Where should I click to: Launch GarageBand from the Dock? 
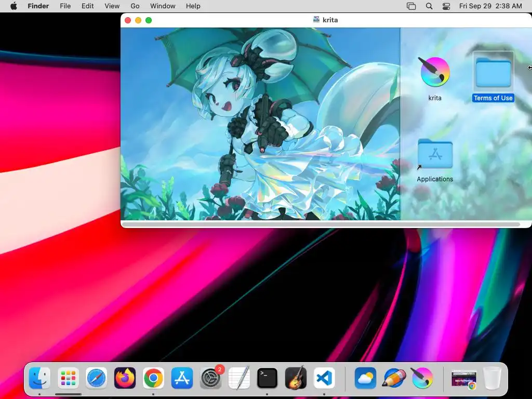click(296, 378)
